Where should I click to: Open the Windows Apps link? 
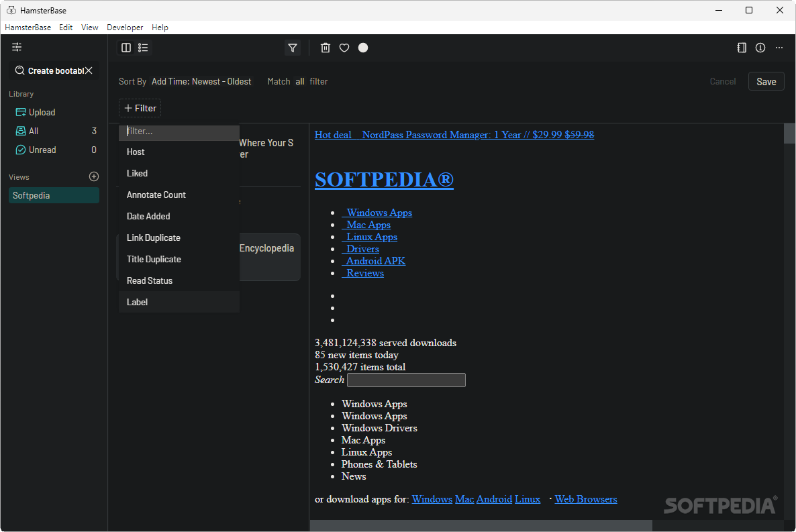coord(377,213)
